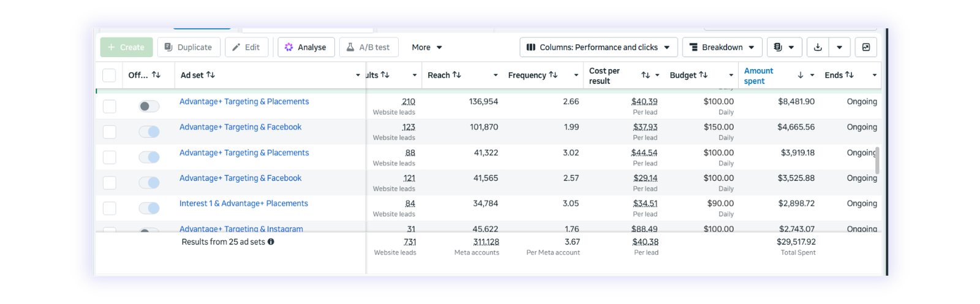Open Cost per result column caret
980x304 pixels.
[657, 75]
